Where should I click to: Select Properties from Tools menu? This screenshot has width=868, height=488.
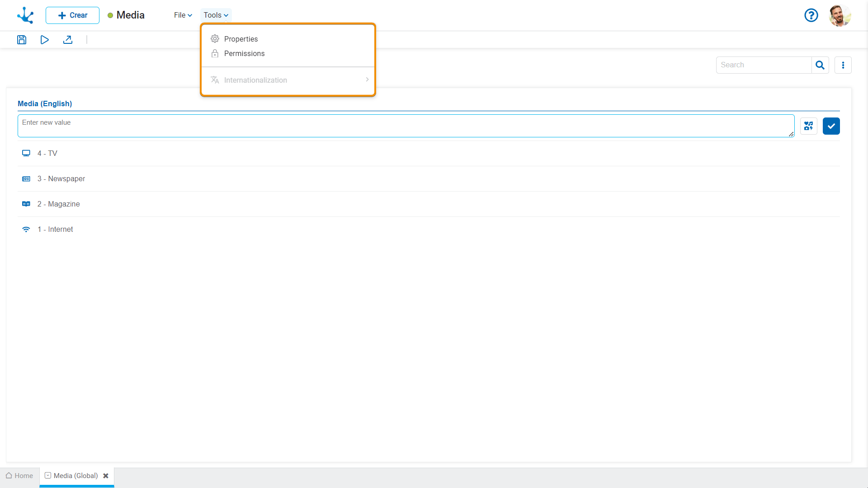[241, 39]
